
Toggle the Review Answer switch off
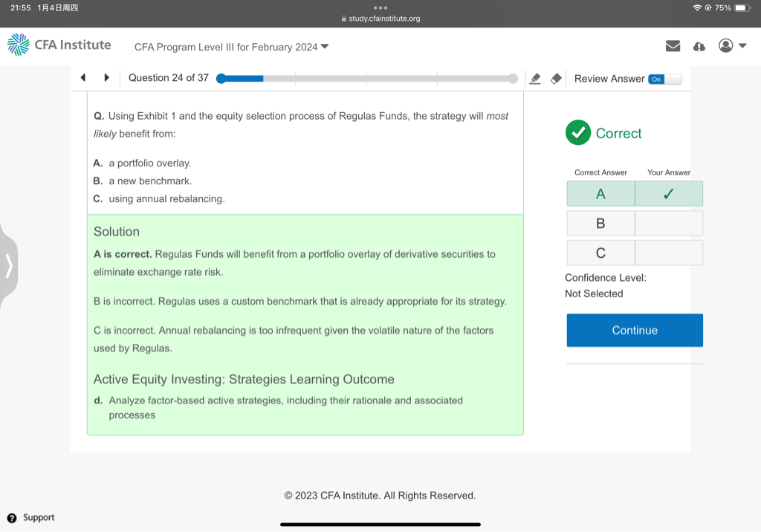(x=664, y=79)
